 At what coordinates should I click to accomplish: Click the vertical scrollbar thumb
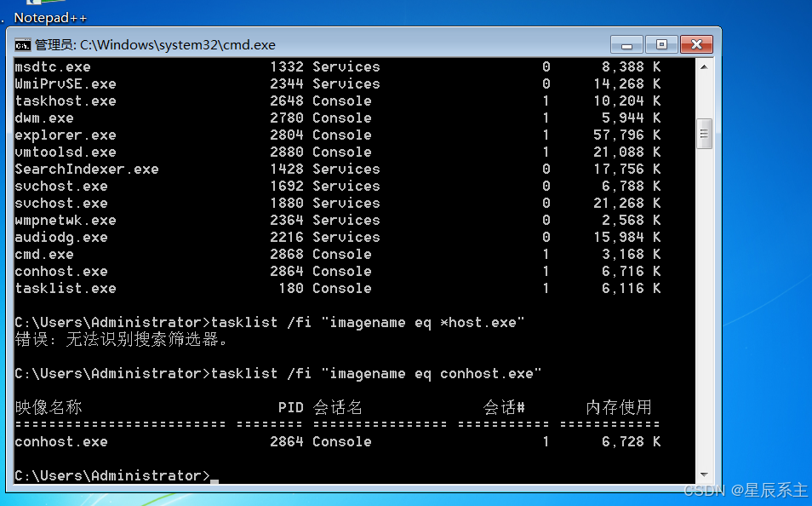pos(704,134)
